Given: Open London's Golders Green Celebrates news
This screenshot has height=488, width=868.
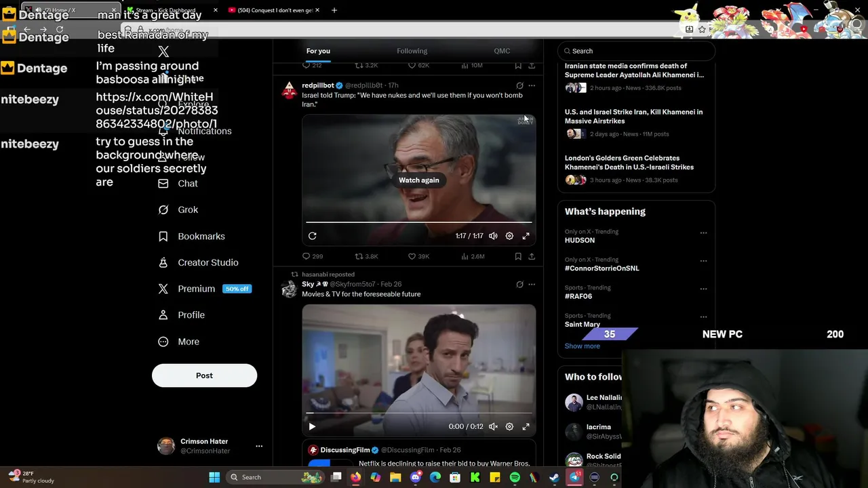Looking at the screenshot, I should [x=629, y=163].
